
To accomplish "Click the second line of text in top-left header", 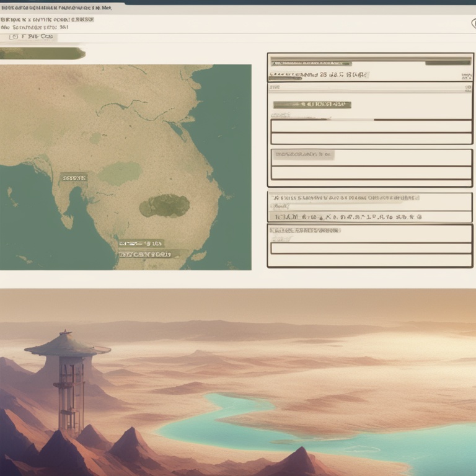I will [35, 27].
